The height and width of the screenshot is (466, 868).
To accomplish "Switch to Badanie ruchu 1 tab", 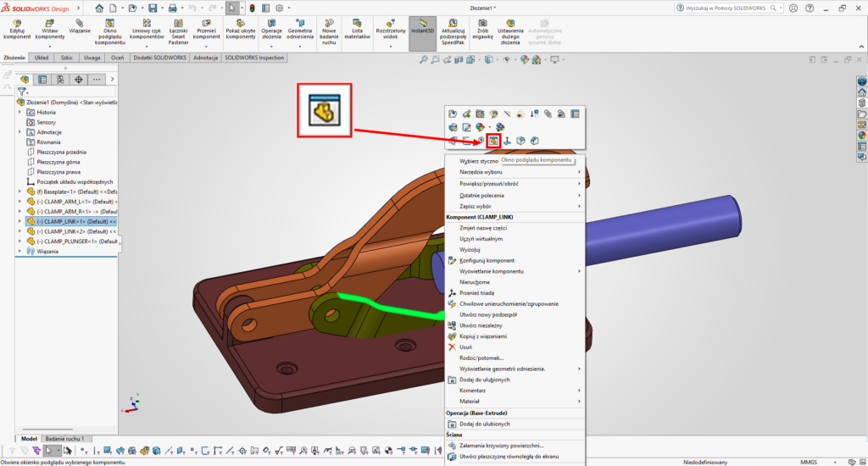I will click(64, 438).
